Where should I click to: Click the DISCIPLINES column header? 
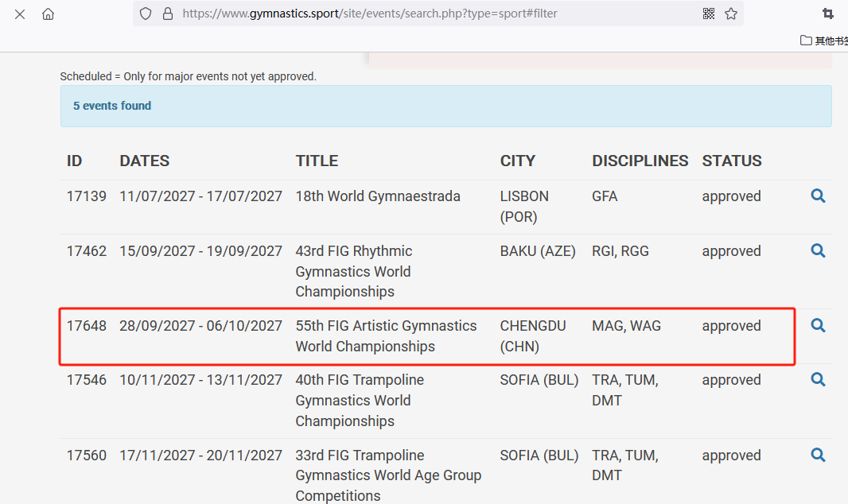640,161
